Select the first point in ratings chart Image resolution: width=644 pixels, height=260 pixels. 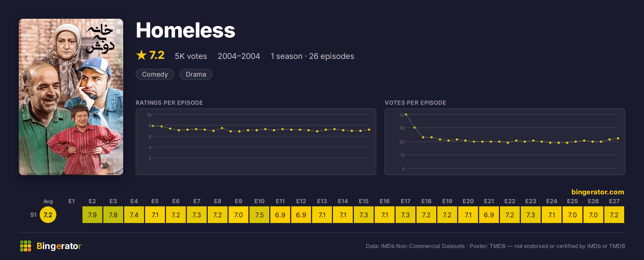(153, 126)
